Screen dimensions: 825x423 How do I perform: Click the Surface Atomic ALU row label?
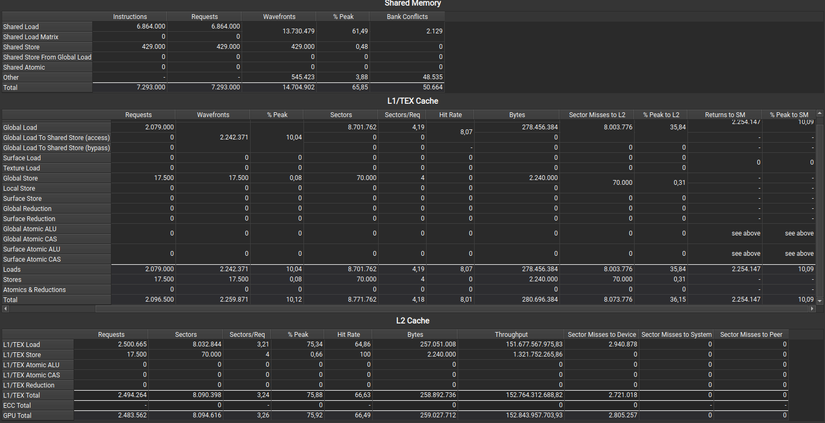coord(57,249)
